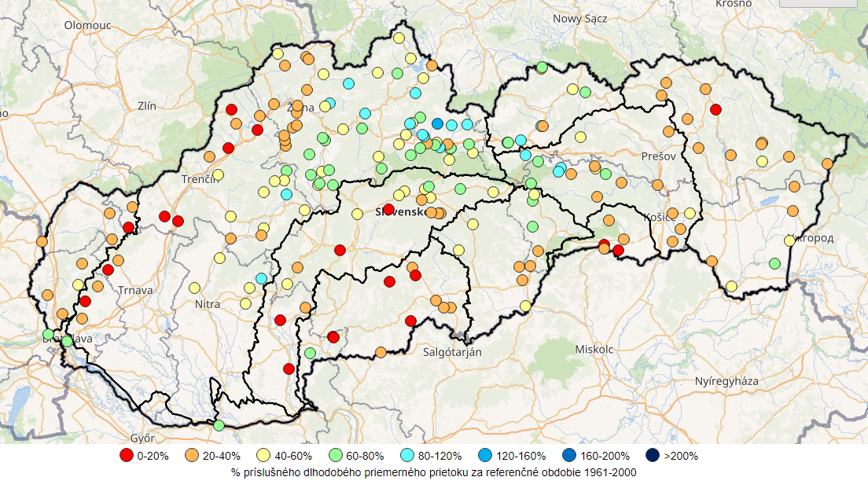Select the orange 20-40% legend circle
The width and height of the screenshot is (868, 488).
coord(191,455)
